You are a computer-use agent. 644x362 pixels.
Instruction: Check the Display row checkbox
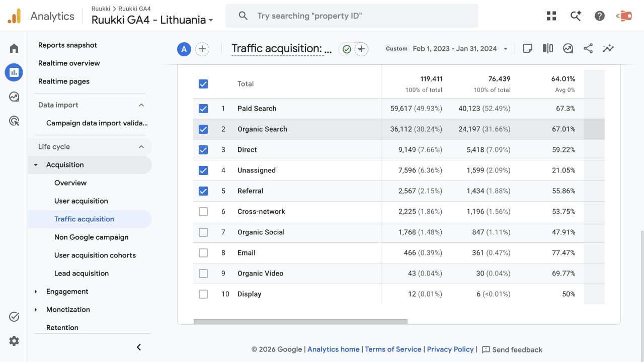(x=203, y=294)
